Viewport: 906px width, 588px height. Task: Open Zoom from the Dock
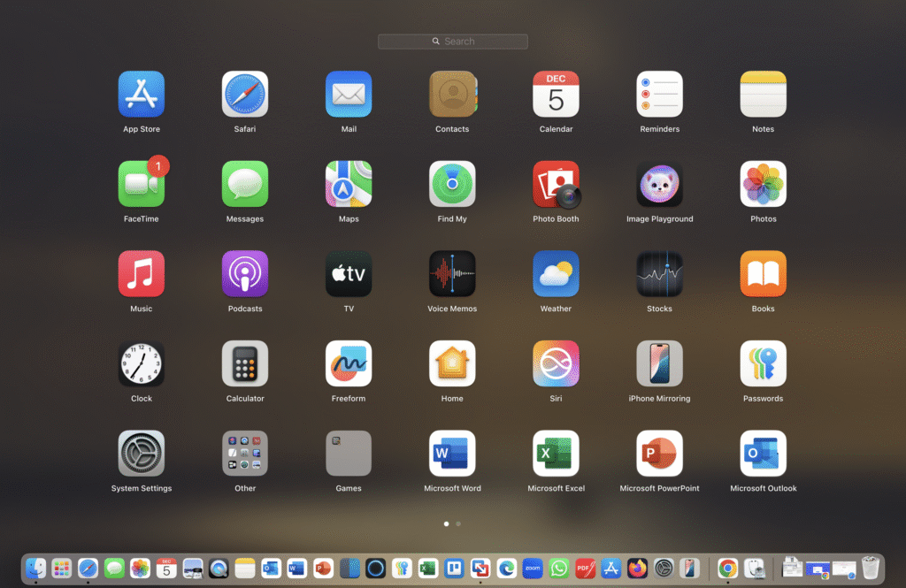point(532,569)
